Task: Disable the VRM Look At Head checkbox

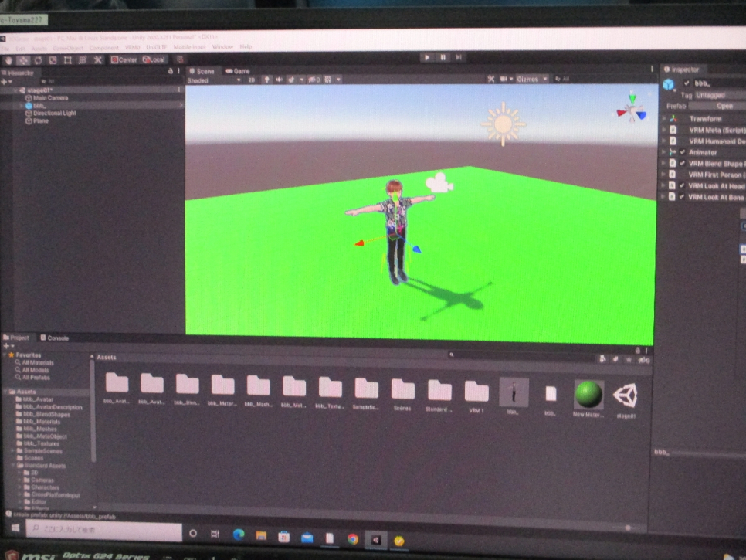Action: point(683,186)
